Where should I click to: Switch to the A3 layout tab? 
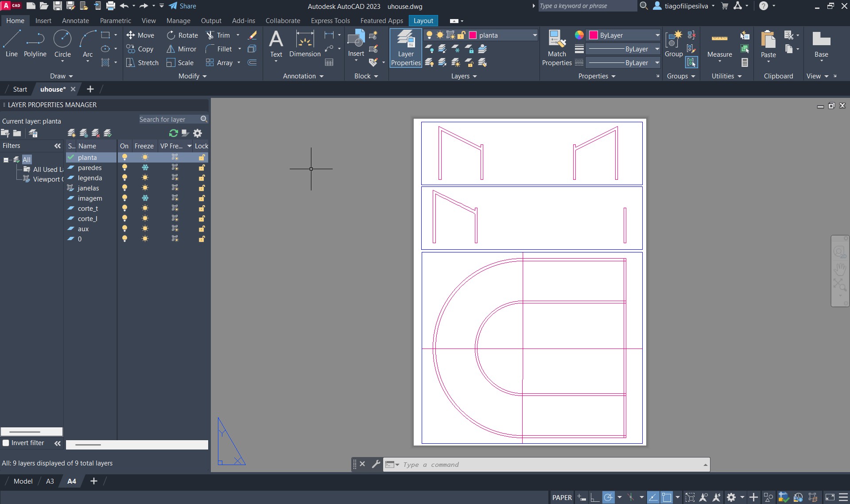click(50, 481)
